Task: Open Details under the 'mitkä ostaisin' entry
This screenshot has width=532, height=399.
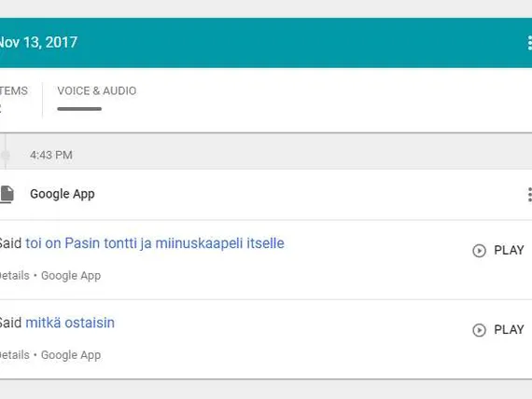Action: [x=15, y=355]
